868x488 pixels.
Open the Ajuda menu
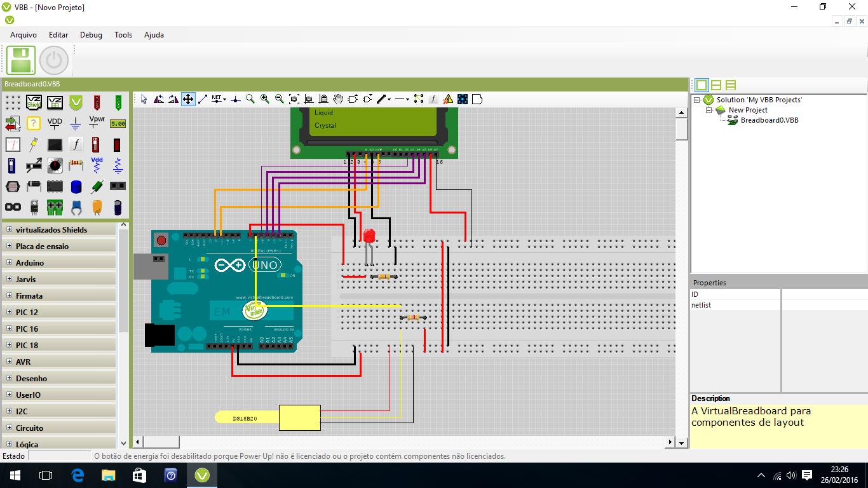pyautogui.click(x=154, y=35)
